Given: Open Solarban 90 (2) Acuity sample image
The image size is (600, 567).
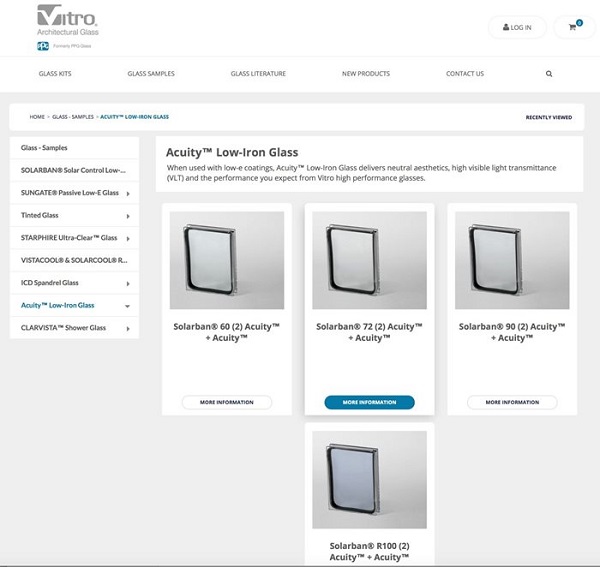Looking at the screenshot, I should point(512,260).
